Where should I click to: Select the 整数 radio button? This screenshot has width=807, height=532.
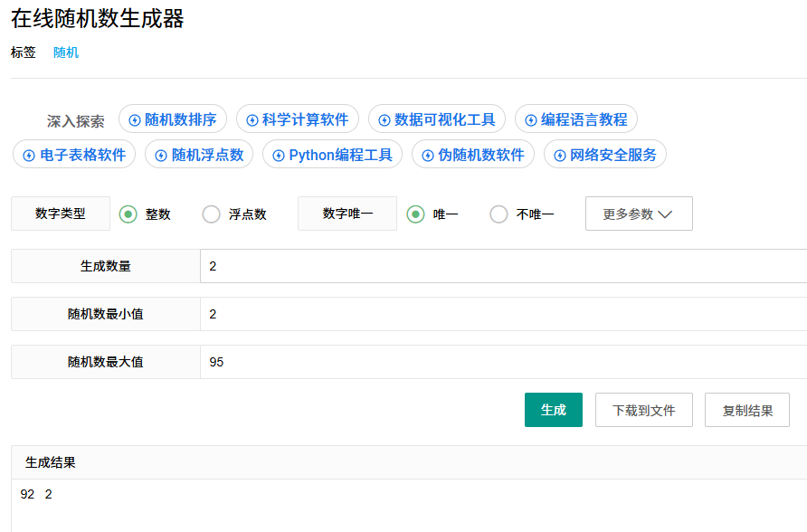point(128,214)
